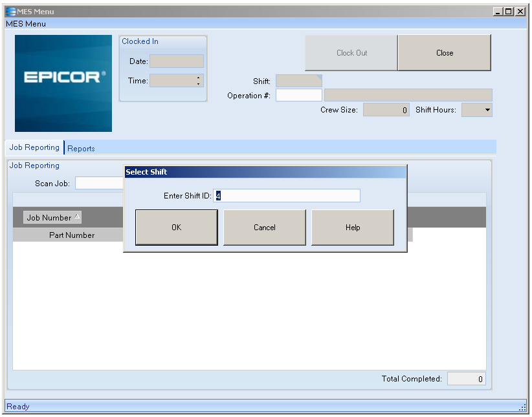The height and width of the screenshot is (417, 532).
Task: Close the MES Menu window with X
Action: 520,12
